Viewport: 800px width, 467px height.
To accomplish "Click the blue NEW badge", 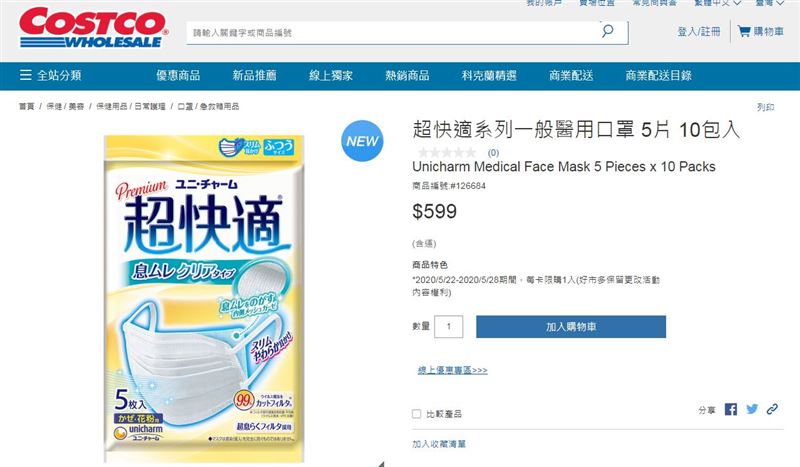I will point(362,141).
